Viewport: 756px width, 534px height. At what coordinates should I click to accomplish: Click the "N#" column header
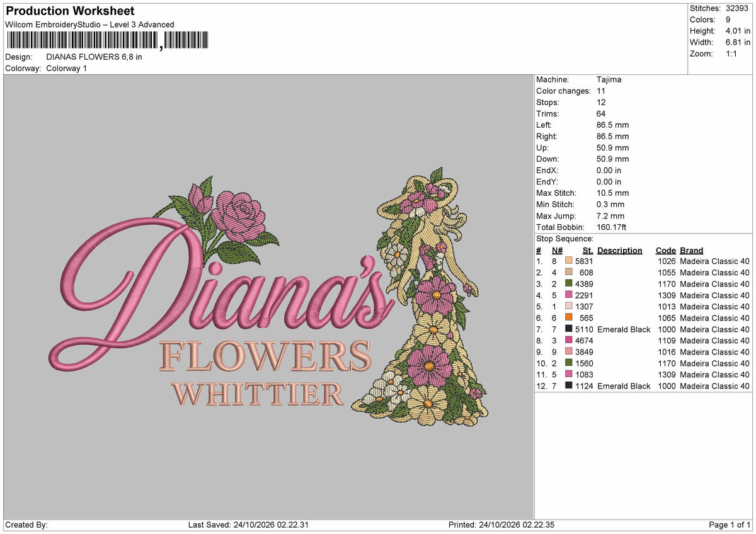(x=557, y=250)
